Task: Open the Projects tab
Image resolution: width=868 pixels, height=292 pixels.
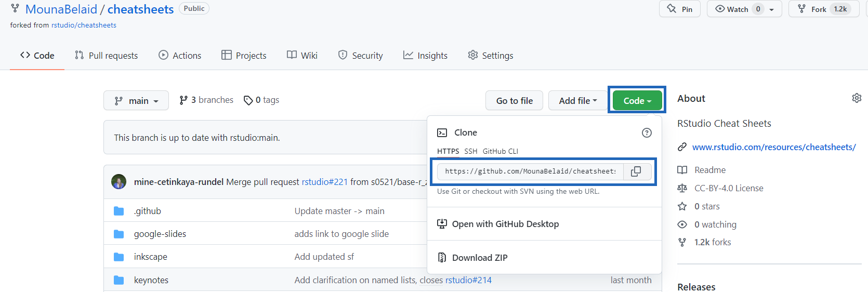Action: [244, 56]
